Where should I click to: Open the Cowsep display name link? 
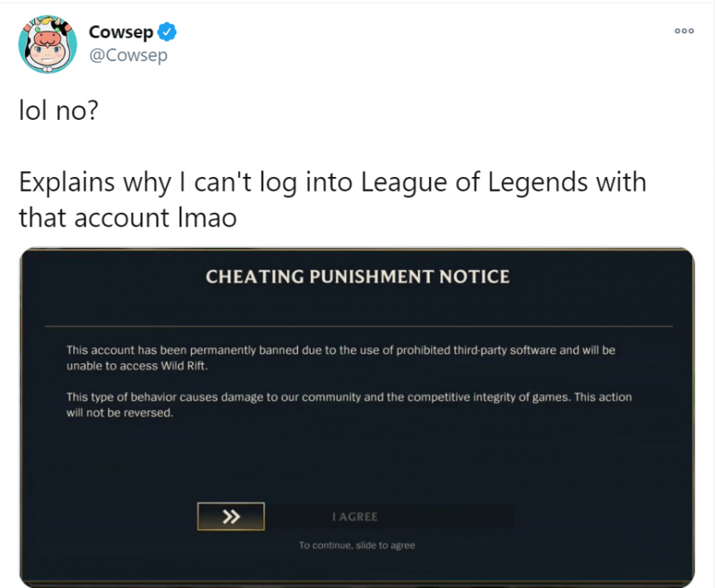click(121, 32)
